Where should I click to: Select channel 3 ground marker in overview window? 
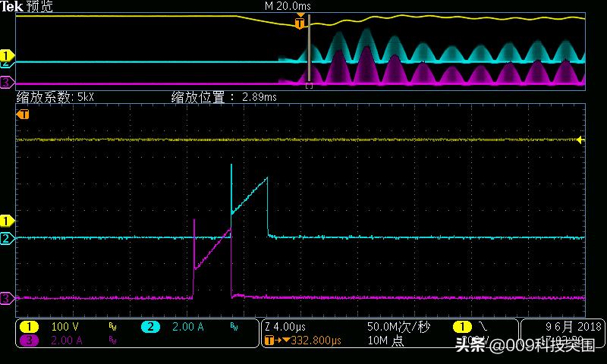click(7, 82)
